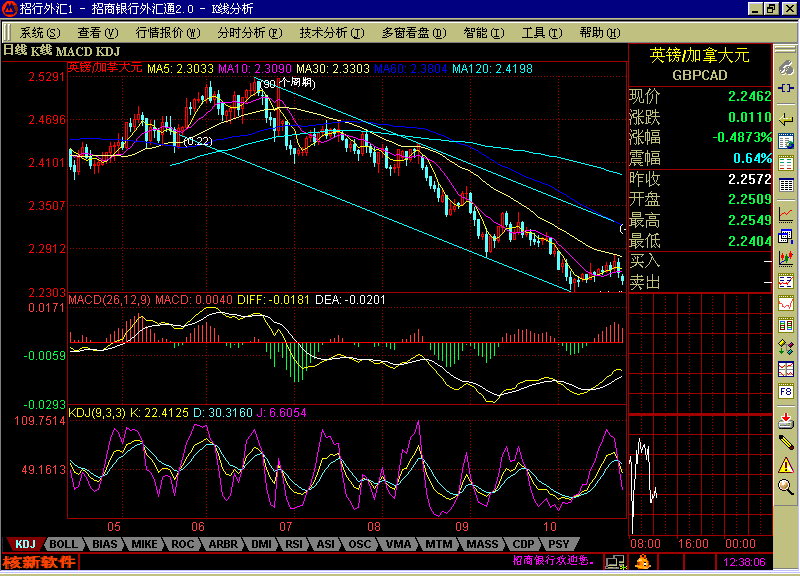Switch to the ROC indicator tab

click(183, 544)
